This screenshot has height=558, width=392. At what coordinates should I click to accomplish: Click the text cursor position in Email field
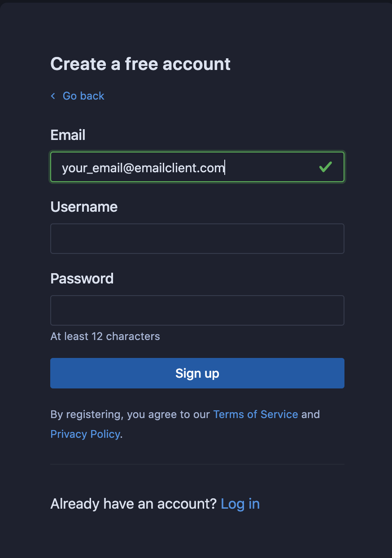[x=225, y=167]
